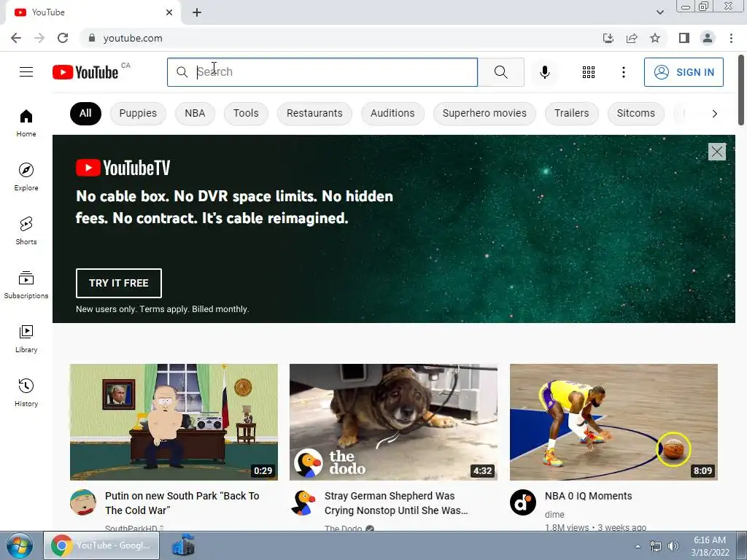The width and height of the screenshot is (747, 560).
Task: Close the YouTube browser tab
Action: click(x=169, y=12)
